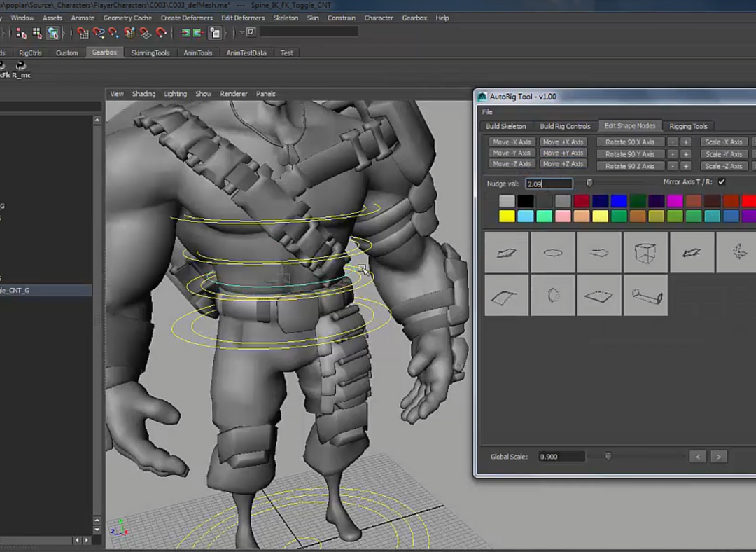Image resolution: width=756 pixels, height=552 pixels.
Task: Click into the Global Scale value field
Action: (561, 457)
